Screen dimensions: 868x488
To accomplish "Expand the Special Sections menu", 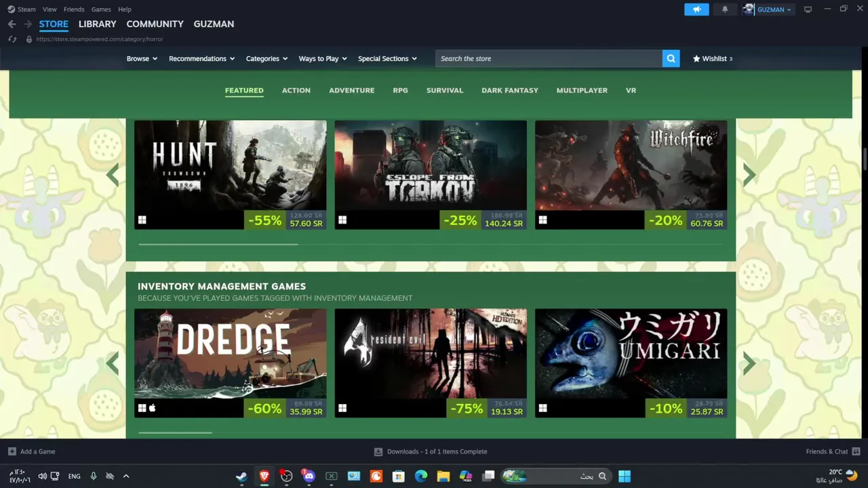I will [387, 58].
